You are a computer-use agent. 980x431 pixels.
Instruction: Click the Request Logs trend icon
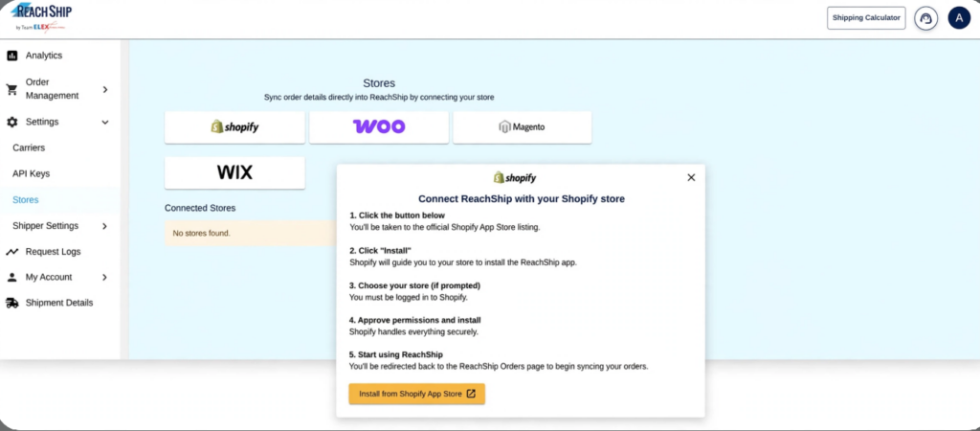(11, 252)
